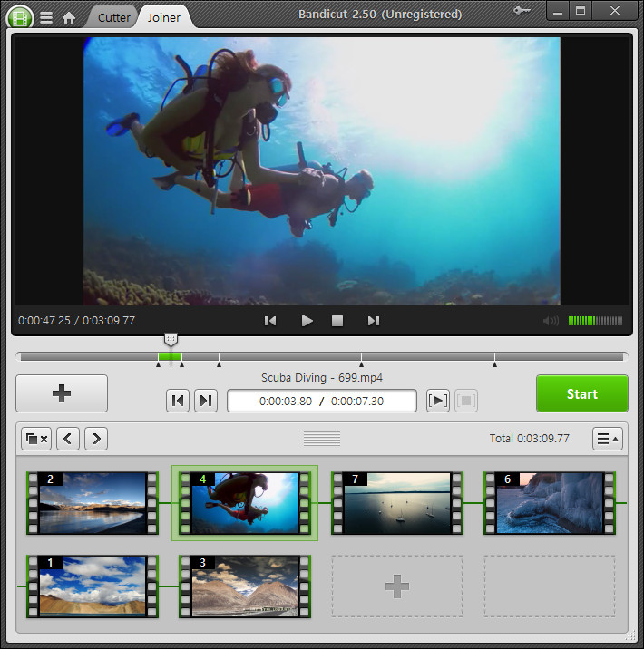Viewport: 644px width, 649px height.
Task: Select scuba diving clip number 4
Action: [245, 503]
